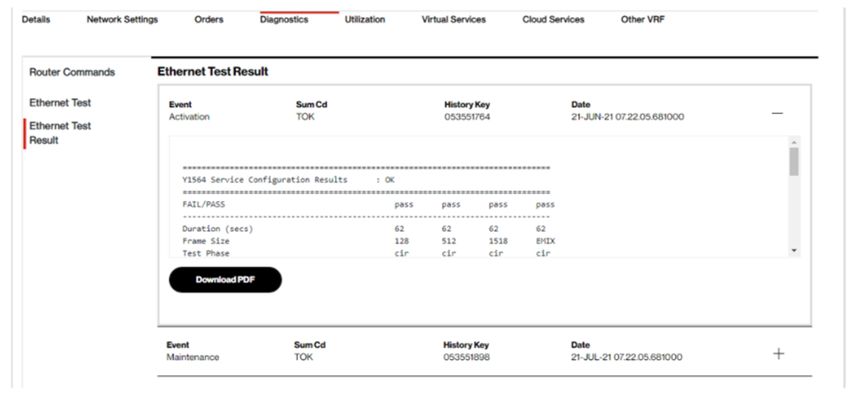Image resolution: width=850 pixels, height=396 pixels.
Task: Click the Test Phase row label
Action: click(x=206, y=253)
